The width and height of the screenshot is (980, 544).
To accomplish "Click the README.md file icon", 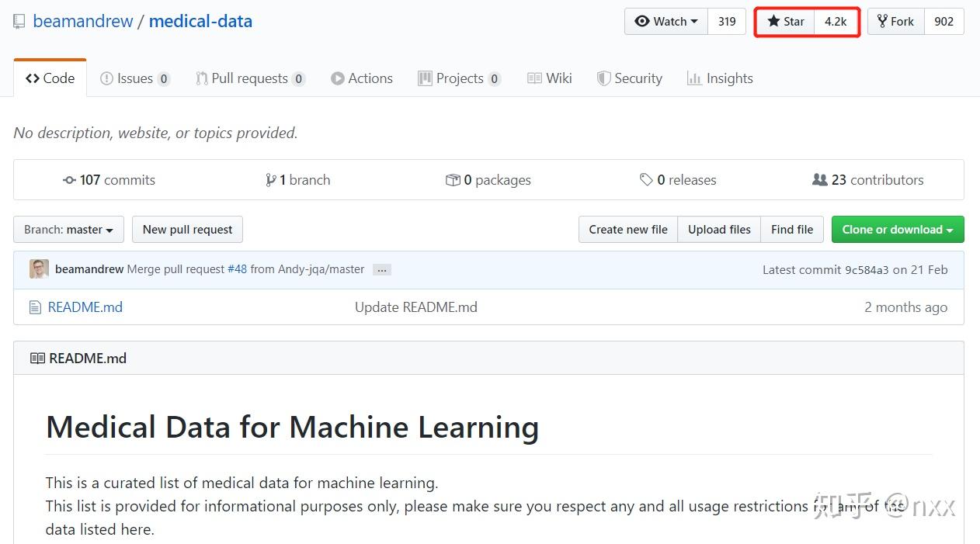I will [35, 308].
